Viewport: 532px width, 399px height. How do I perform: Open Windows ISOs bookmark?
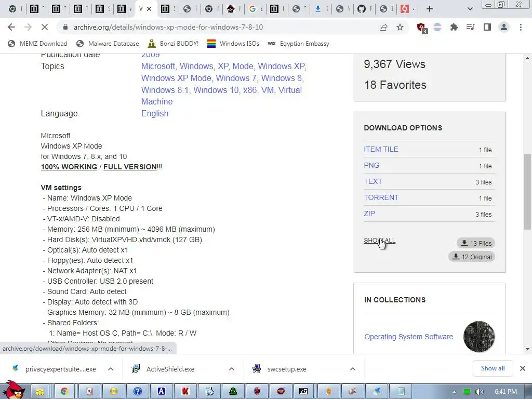pyautogui.click(x=233, y=44)
